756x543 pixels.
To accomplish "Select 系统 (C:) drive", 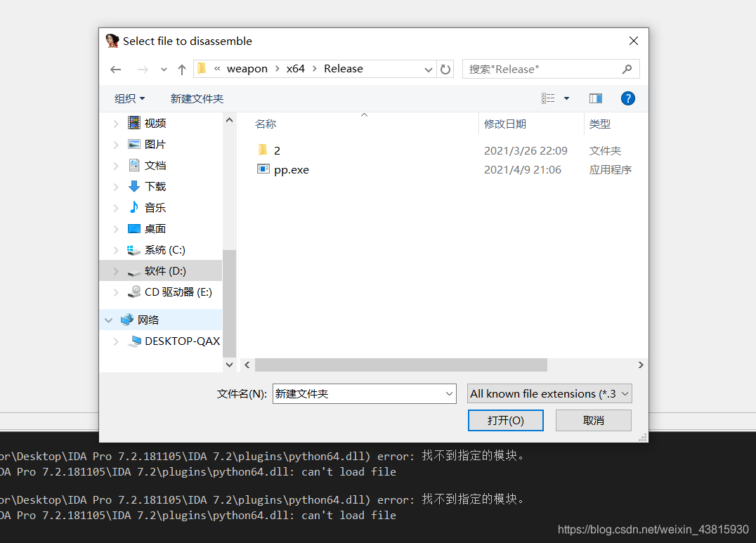I will pos(164,250).
